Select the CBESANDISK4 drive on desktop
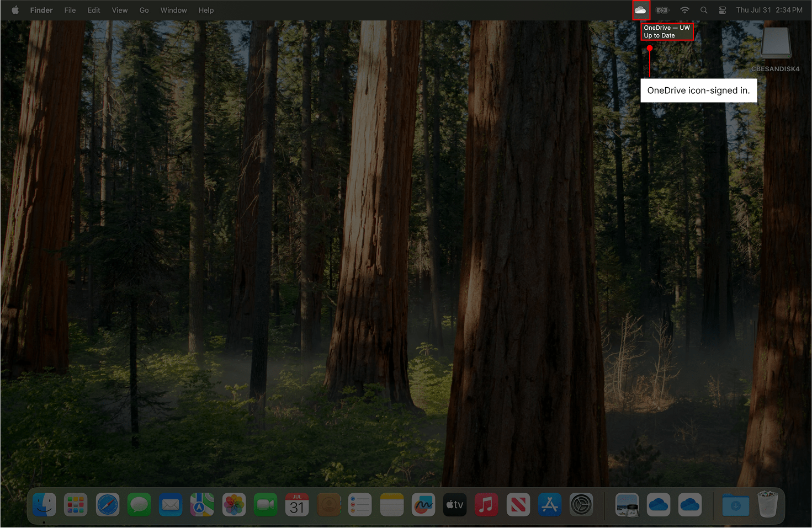The image size is (812, 528). [776, 44]
